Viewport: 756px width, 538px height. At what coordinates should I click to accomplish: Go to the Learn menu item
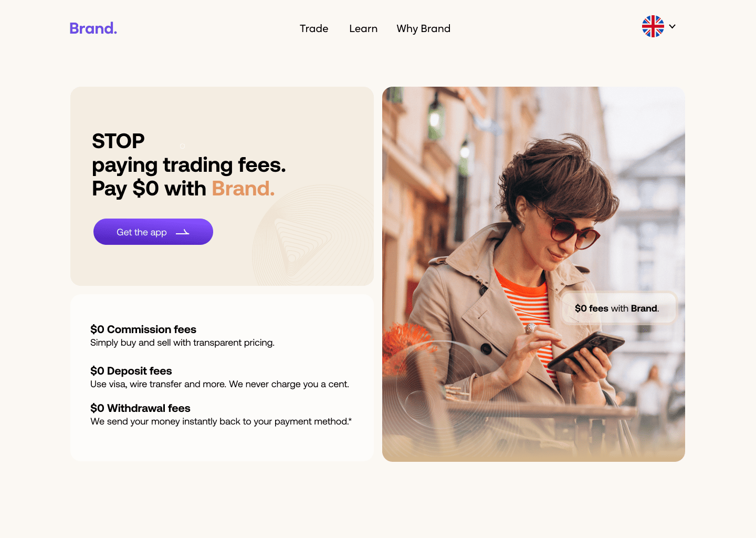pyautogui.click(x=363, y=28)
